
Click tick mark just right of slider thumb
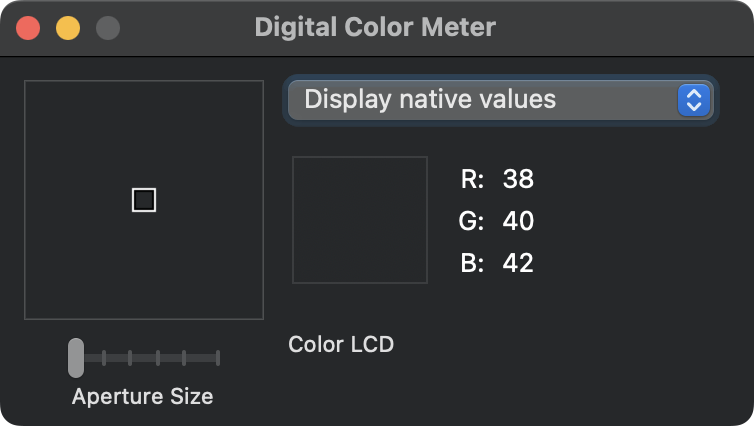[104, 357]
